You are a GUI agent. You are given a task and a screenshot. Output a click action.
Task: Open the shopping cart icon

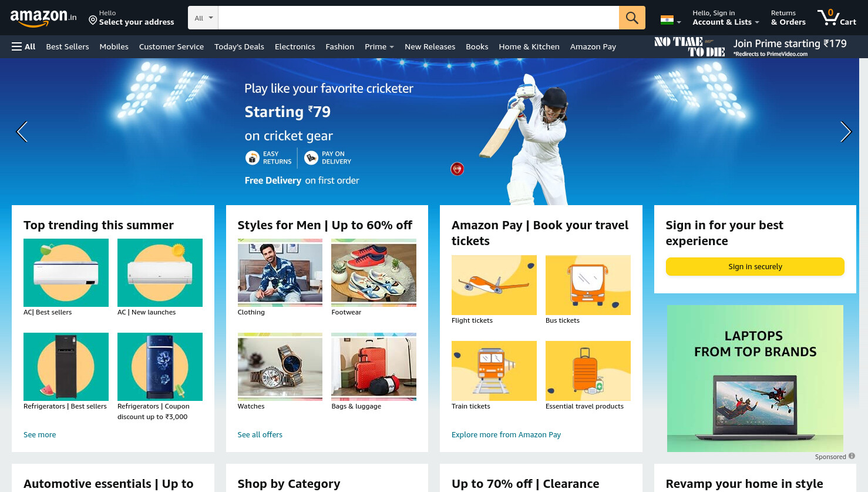(836, 18)
